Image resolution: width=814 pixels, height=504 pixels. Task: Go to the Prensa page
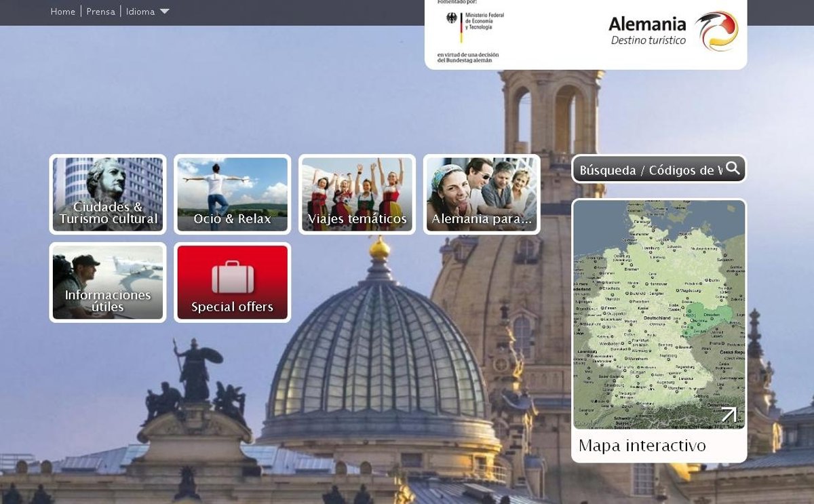click(x=100, y=12)
